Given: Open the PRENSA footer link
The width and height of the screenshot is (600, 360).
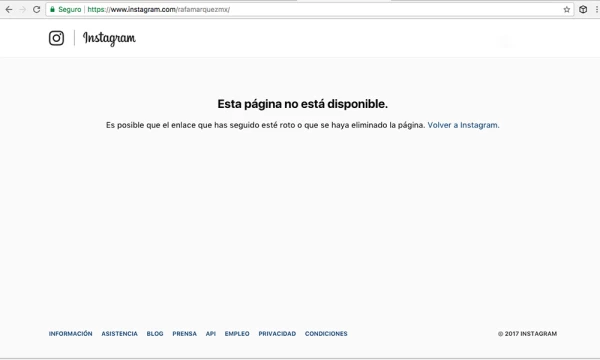Looking at the screenshot, I should (184, 334).
